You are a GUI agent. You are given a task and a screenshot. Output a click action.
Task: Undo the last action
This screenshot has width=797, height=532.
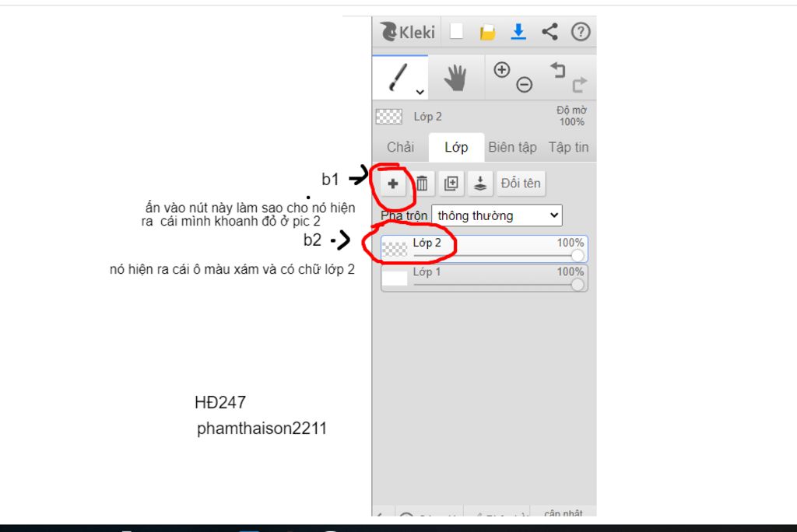pos(558,70)
